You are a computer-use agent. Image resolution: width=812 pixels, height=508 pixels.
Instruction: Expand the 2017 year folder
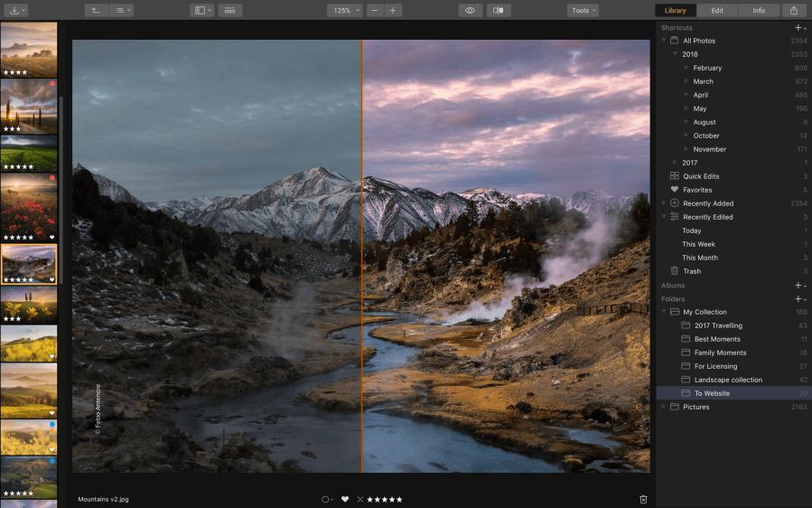(x=676, y=163)
